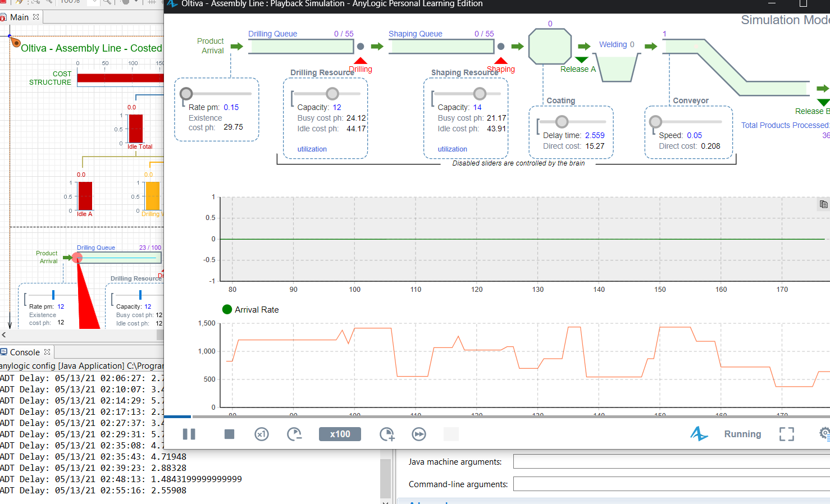Stop the simulation with the square button
The height and width of the screenshot is (504, 830).
(x=229, y=434)
